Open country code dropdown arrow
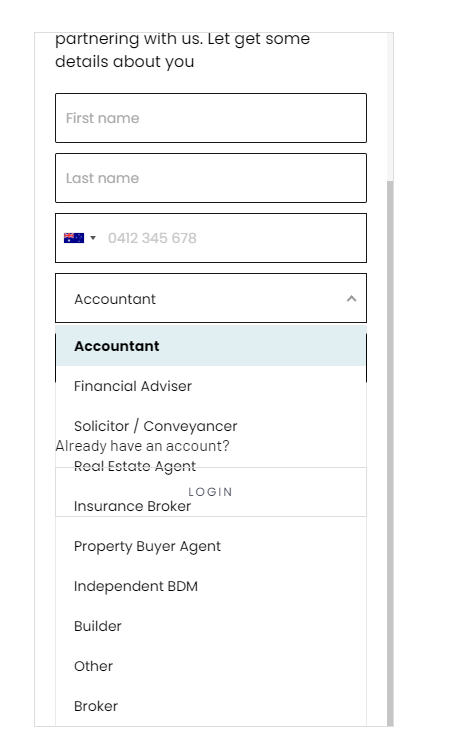Viewport: 457px width, 748px height. (x=93, y=238)
